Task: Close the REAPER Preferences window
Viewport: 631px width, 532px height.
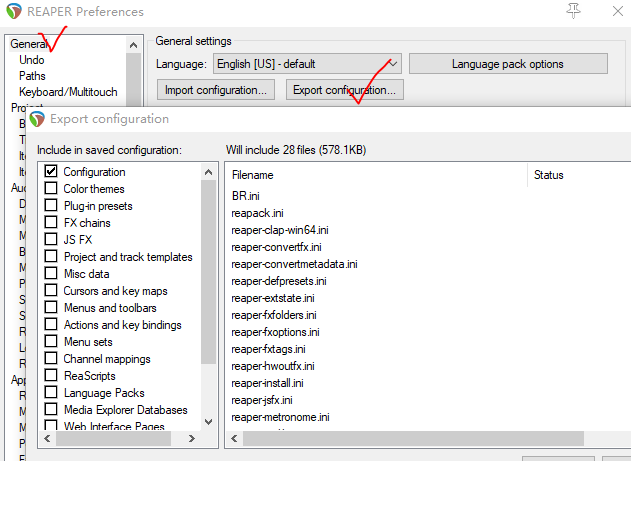Action: click(x=618, y=11)
